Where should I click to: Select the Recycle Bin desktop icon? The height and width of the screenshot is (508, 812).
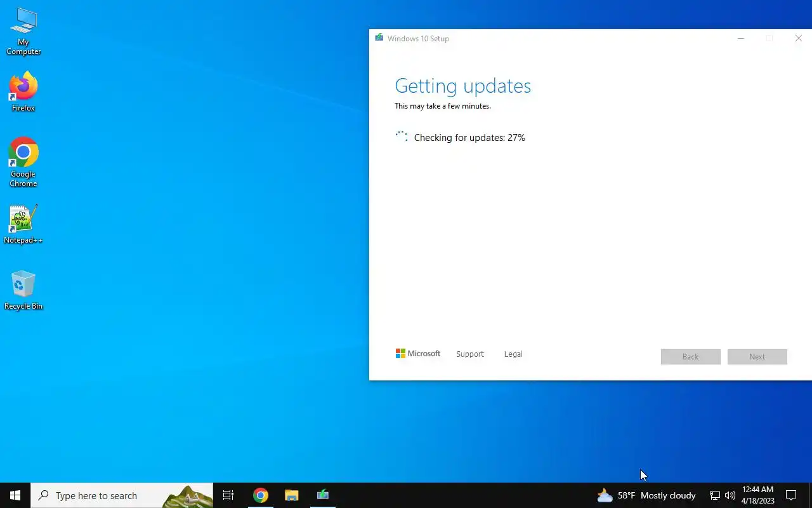(x=23, y=291)
